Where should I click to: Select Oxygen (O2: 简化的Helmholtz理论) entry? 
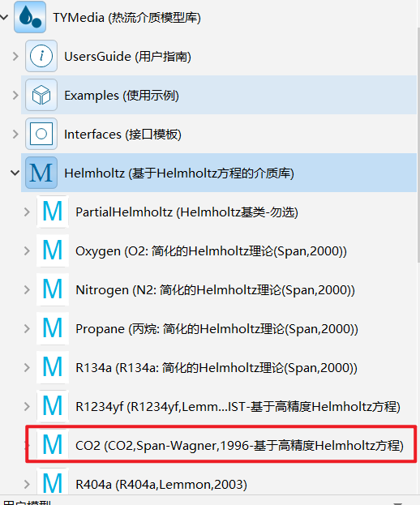[211, 251]
